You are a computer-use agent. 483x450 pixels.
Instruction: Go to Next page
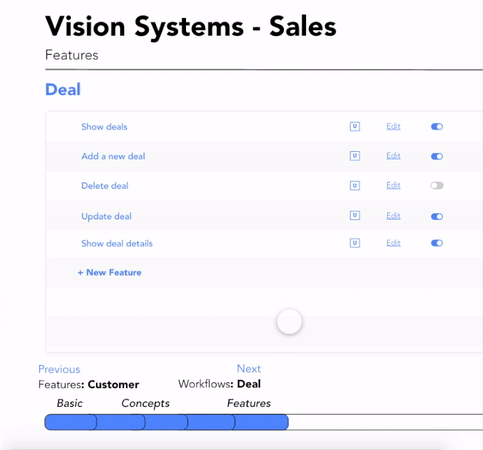point(249,368)
